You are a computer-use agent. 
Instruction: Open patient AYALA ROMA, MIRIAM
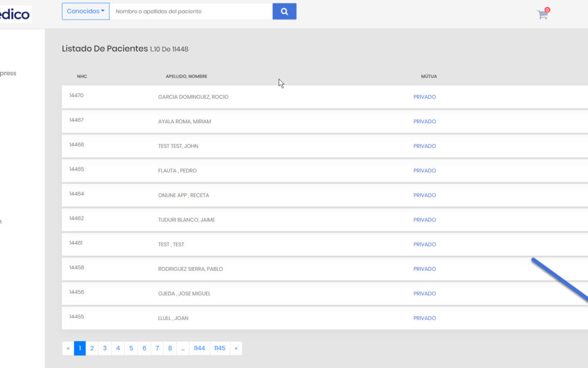(x=185, y=121)
